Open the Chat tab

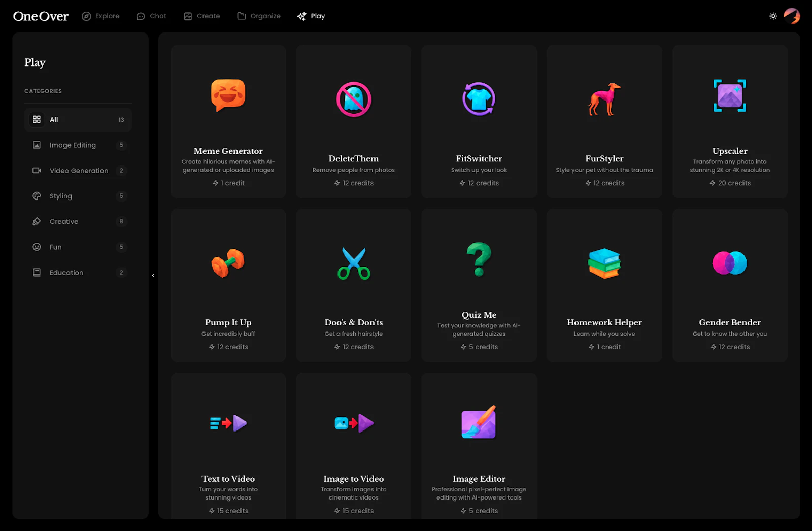click(151, 16)
